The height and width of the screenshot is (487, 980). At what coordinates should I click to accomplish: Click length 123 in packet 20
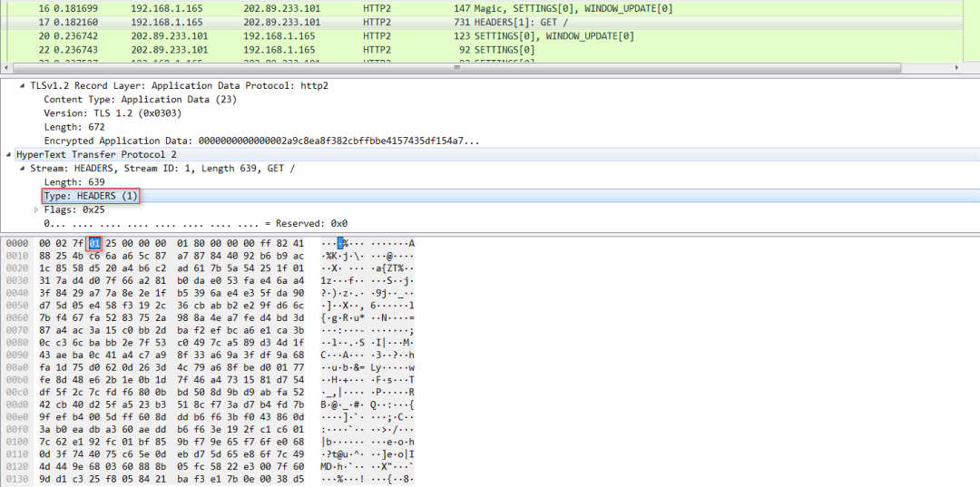(463, 36)
